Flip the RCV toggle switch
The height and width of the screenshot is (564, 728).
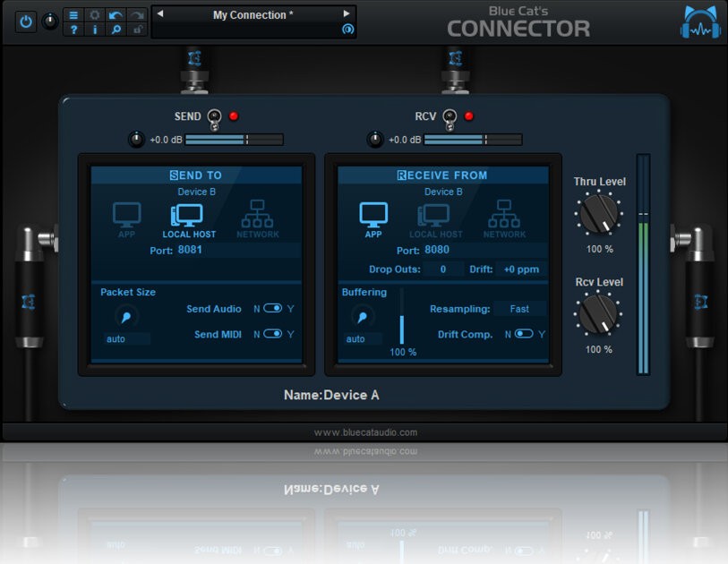click(x=450, y=119)
